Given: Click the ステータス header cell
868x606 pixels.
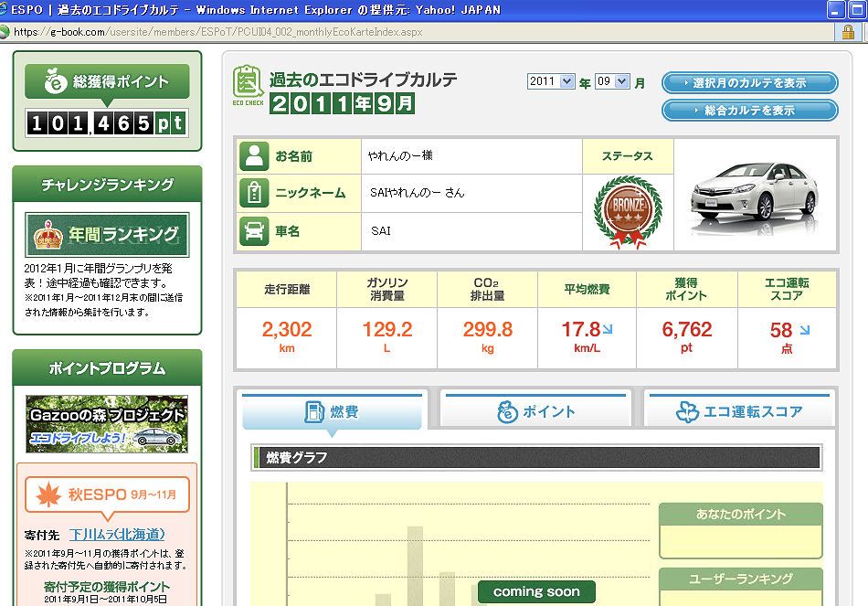Looking at the screenshot, I should point(628,156).
